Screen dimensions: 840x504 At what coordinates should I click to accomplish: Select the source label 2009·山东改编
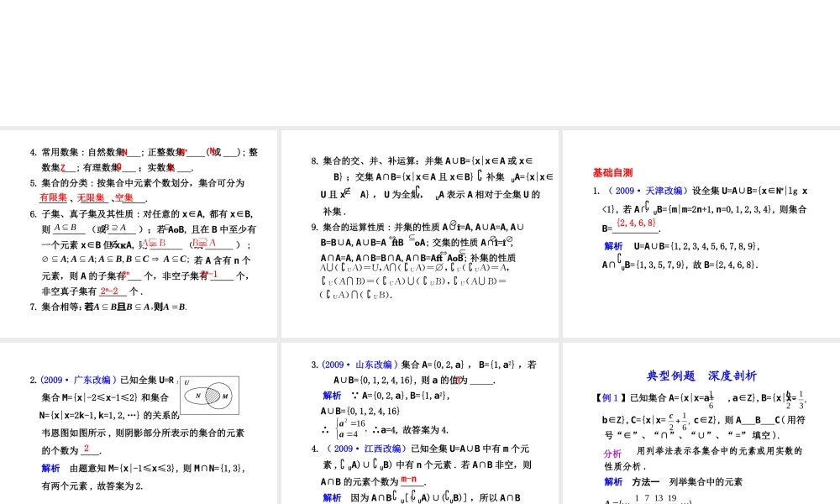360,365
